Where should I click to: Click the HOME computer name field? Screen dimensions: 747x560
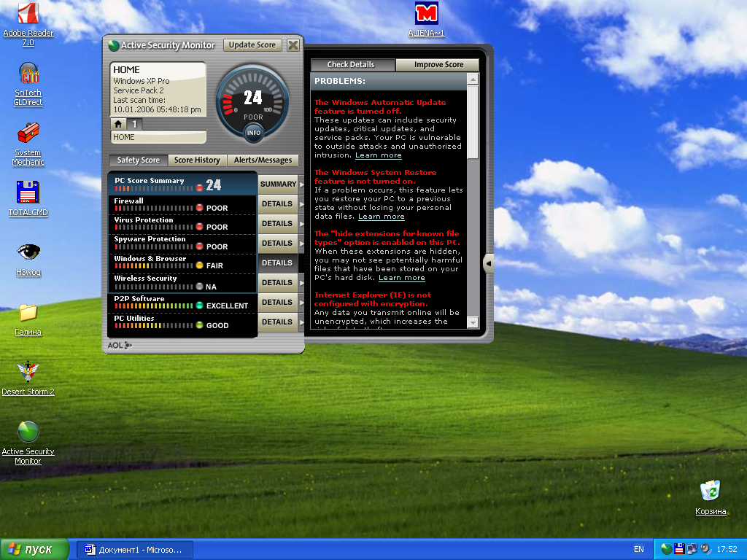tap(158, 137)
